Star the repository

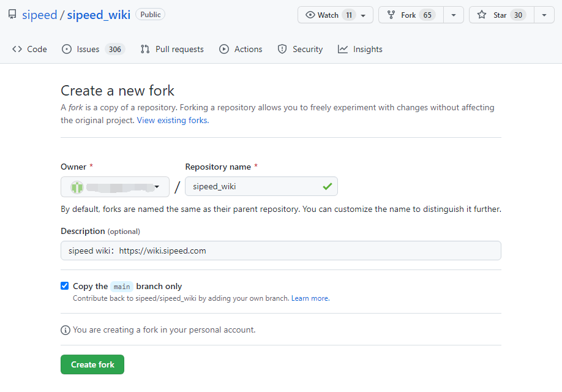501,15
